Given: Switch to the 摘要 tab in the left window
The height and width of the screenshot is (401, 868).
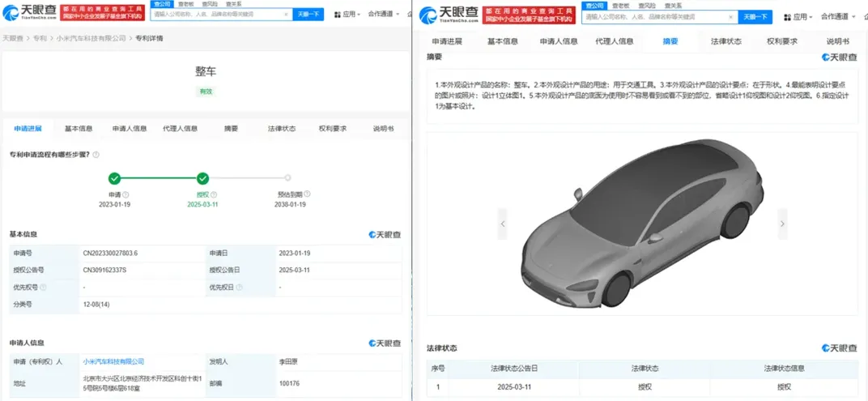Looking at the screenshot, I should coord(231,129).
